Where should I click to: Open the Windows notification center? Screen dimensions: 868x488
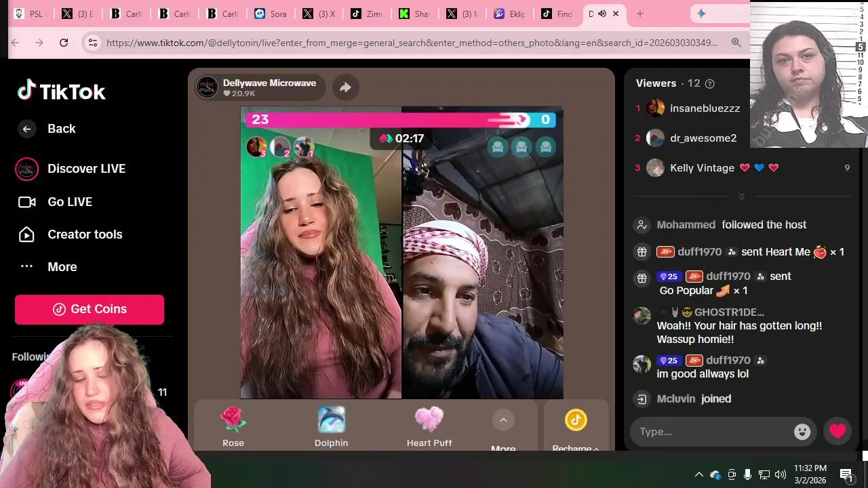tap(846, 474)
